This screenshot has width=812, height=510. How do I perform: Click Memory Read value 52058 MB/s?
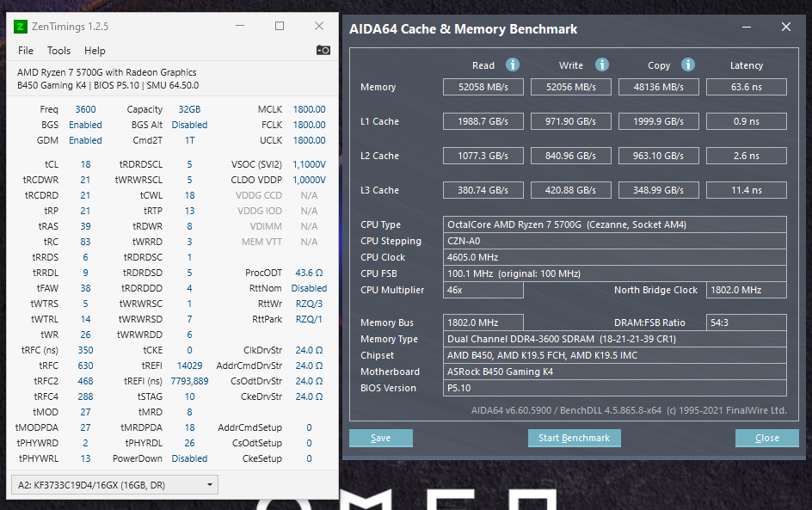[x=483, y=87]
